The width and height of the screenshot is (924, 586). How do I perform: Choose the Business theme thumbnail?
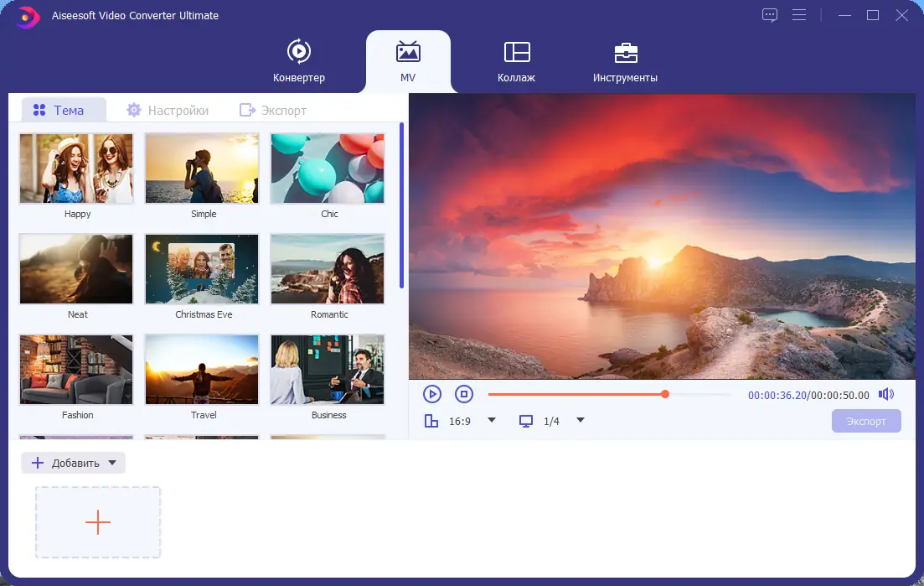tap(327, 370)
